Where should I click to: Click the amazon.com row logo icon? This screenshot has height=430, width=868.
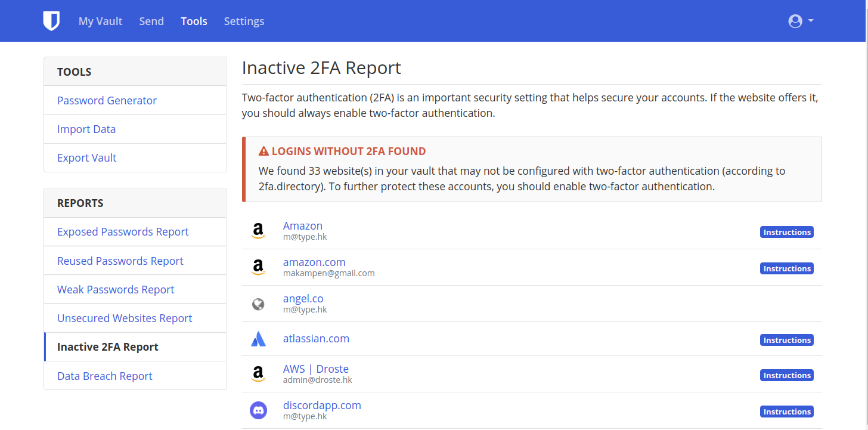pyautogui.click(x=258, y=267)
